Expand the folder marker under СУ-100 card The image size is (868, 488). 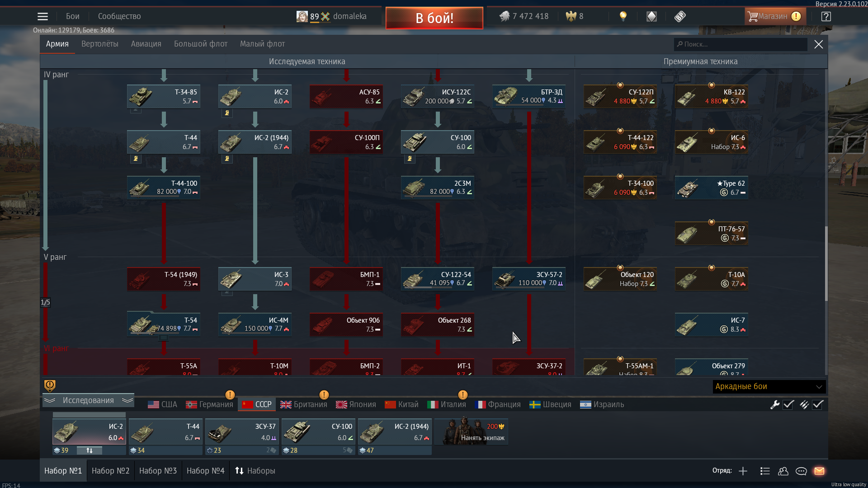[410, 159]
